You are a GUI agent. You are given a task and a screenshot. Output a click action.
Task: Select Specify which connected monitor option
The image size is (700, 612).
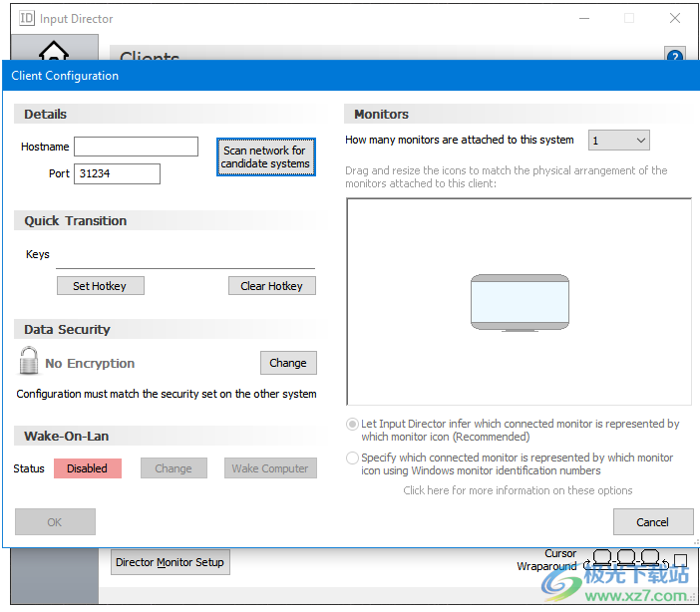tap(352, 458)
